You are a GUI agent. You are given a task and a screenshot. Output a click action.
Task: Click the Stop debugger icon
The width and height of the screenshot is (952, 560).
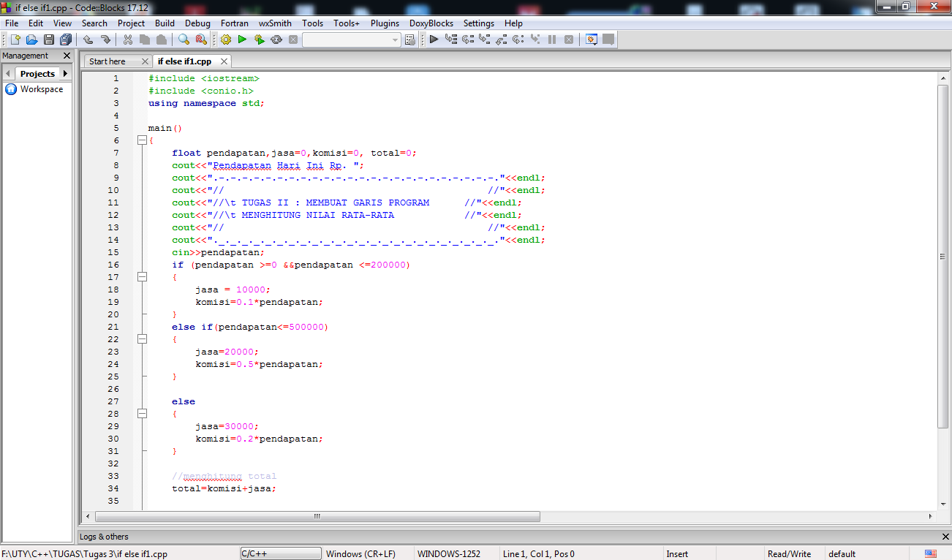tap(569, 39)
